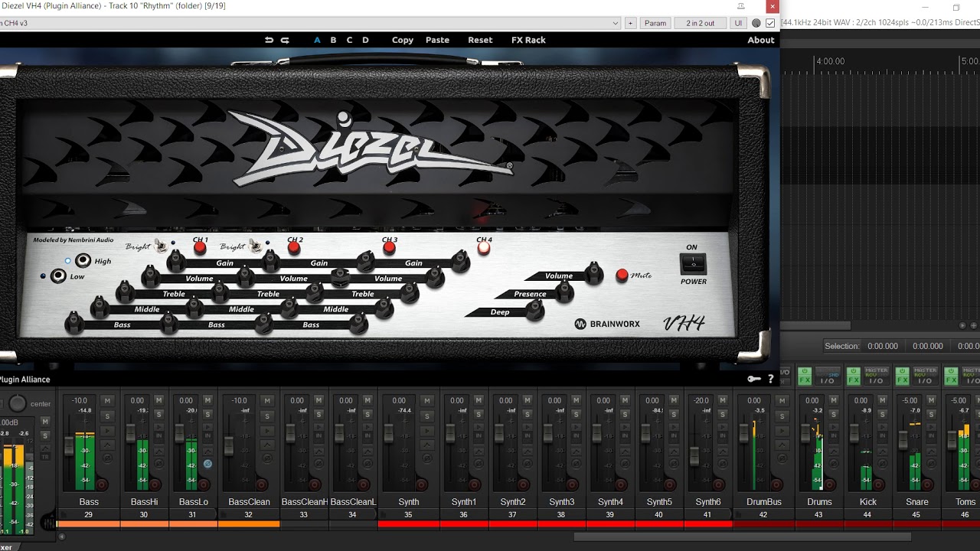Redo the plugin change with the right-curved arrow
Viewport: 980px width, 551px height.
285,40
